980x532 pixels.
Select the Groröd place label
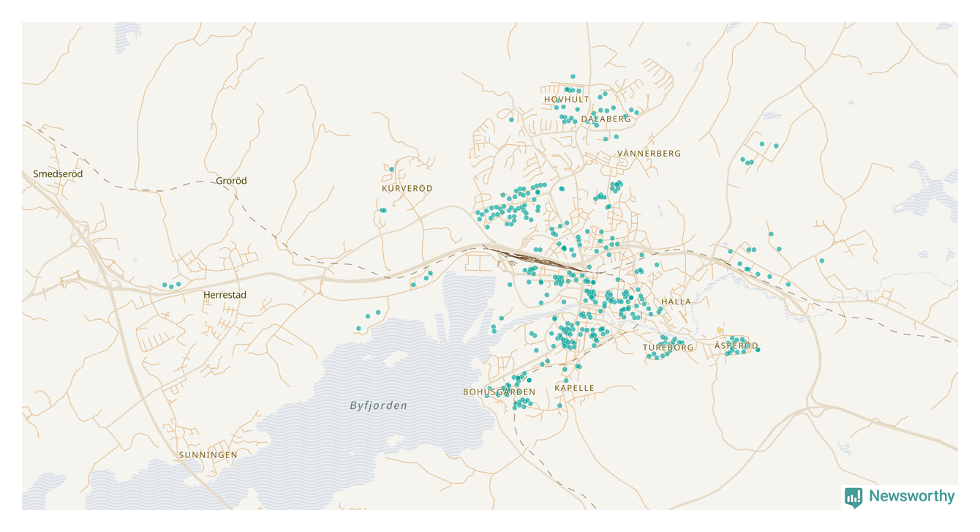[231, 181]
